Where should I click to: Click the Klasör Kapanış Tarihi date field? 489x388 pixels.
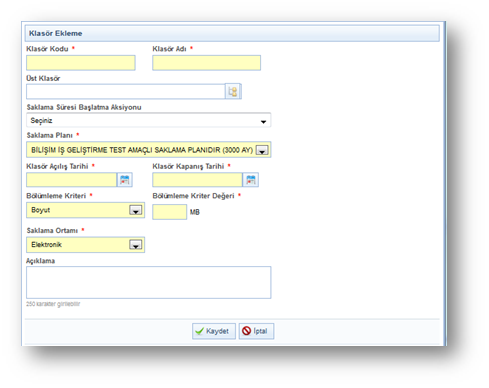pos(197,180)
